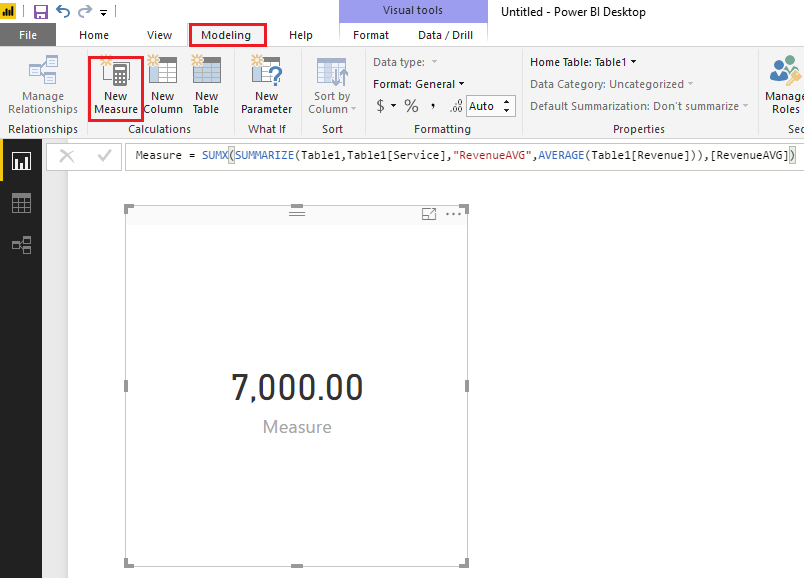Redo the last action
The height and width of the screenshot is (578, 804).
[85, 11]
